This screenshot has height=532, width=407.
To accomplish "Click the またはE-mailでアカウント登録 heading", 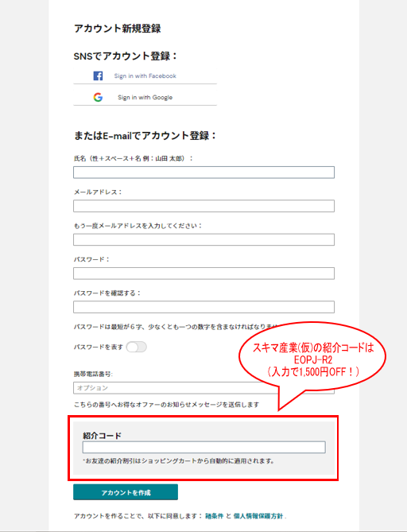I will 145,136.
